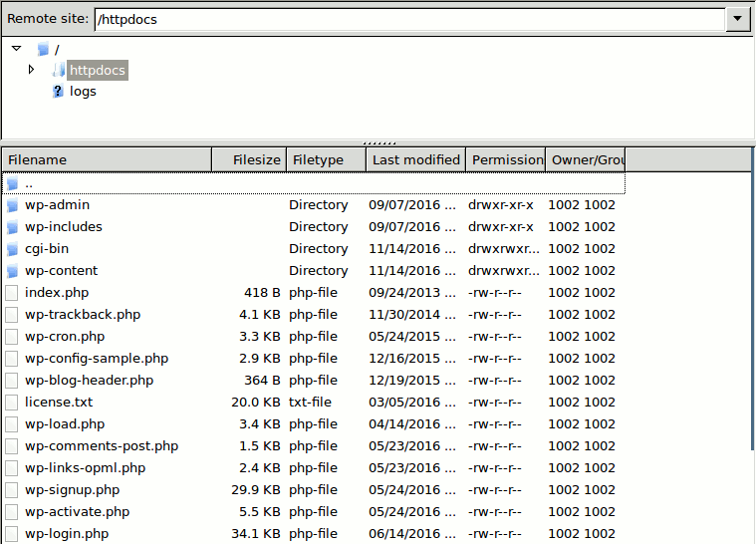Click into the Remote site path field

click(x=408, y=19)
